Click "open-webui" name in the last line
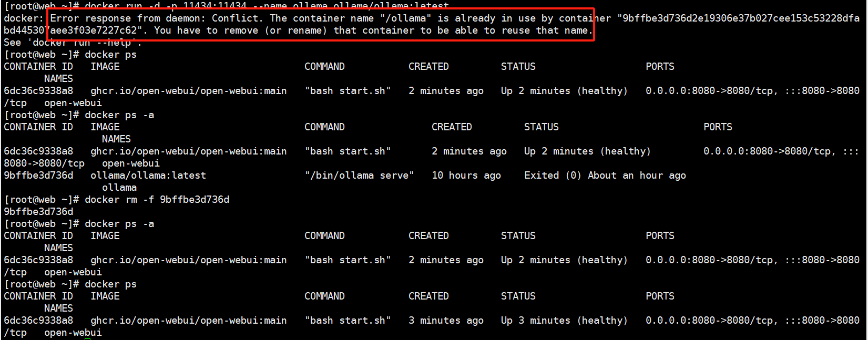Image resolution: width=868 pixels, height=340 pixels. (73, 333)
